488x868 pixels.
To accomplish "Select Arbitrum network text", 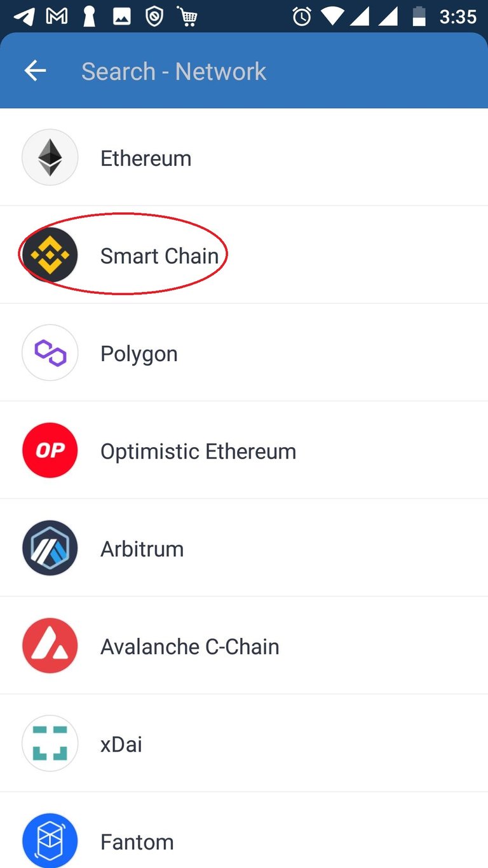I will pyautogui.click(x=142, y=549).
